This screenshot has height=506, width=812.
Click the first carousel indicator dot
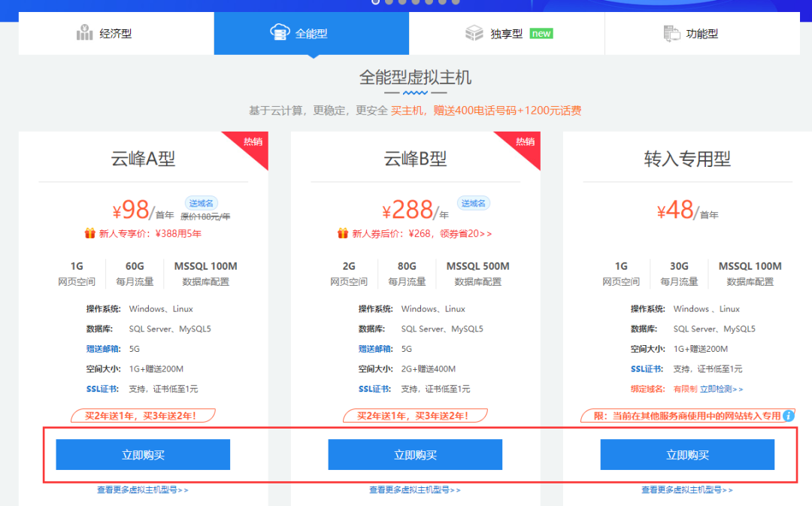point(376,2)
